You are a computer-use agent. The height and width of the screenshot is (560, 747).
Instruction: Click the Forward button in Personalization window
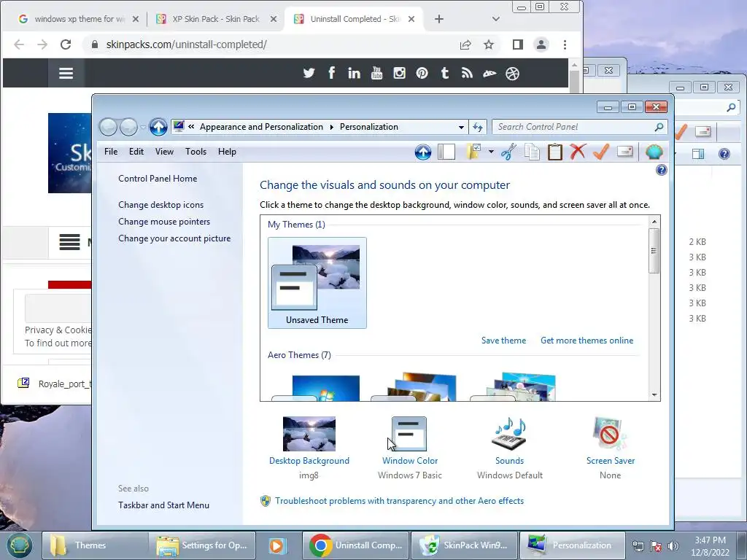(x=128, y=127)
